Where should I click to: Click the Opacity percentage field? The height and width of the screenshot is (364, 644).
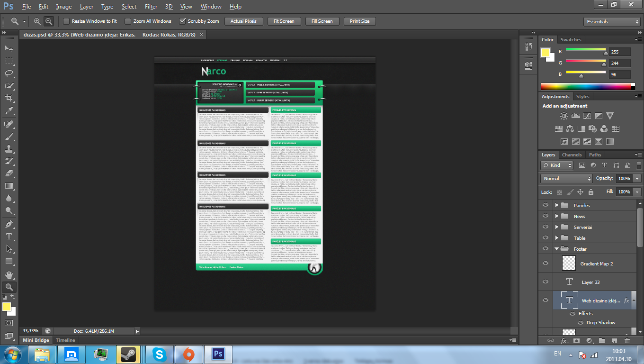[624, 179]
